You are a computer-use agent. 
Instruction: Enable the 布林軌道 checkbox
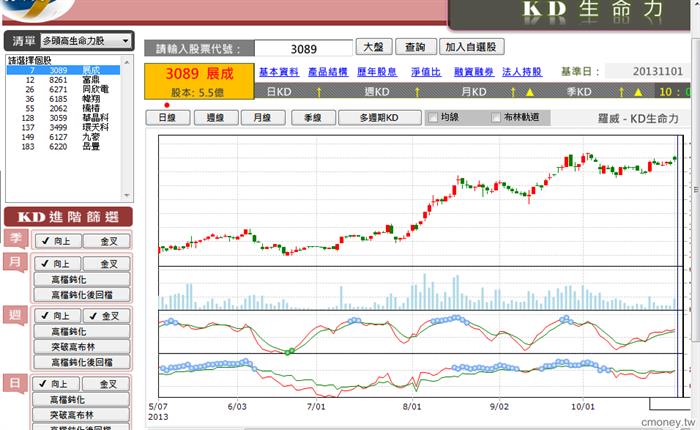496,117
